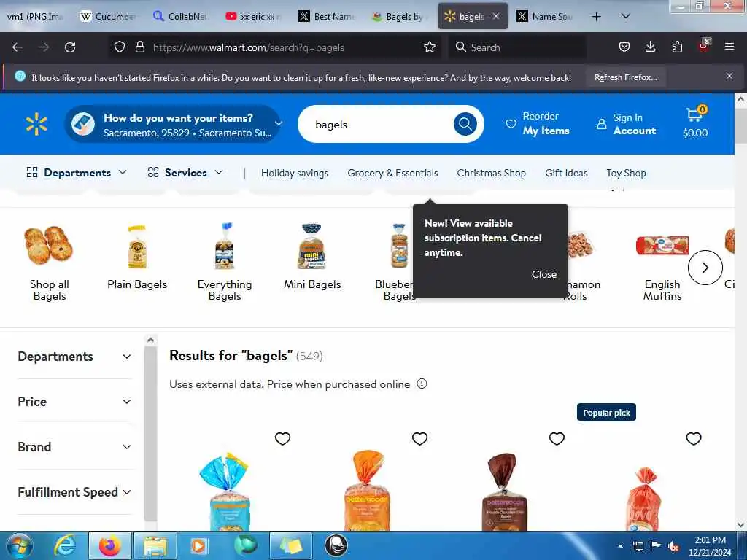This screenshot has height=560, width=747.
Task: Dismiss the Firefox refresh notification bar
Action: tap(729, 76)
